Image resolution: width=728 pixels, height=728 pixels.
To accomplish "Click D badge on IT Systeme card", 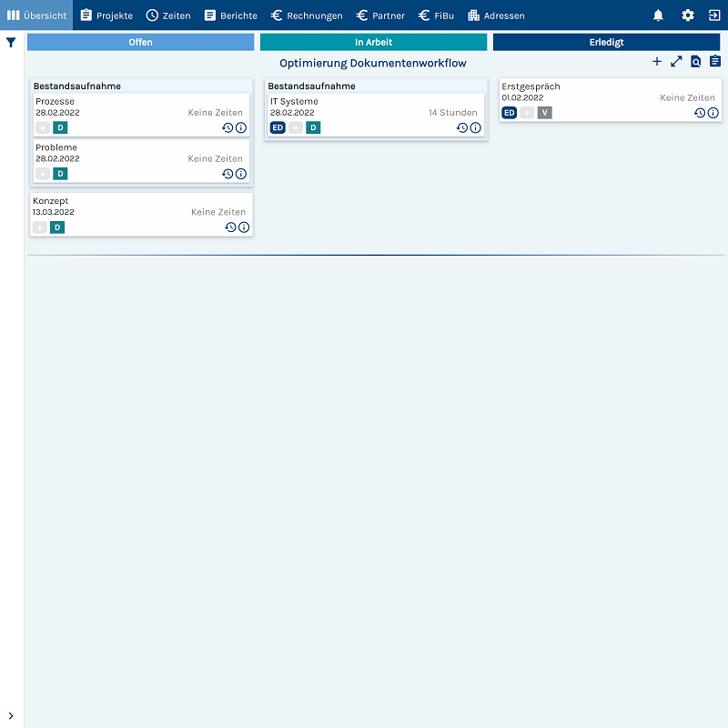I will point(313,127).
